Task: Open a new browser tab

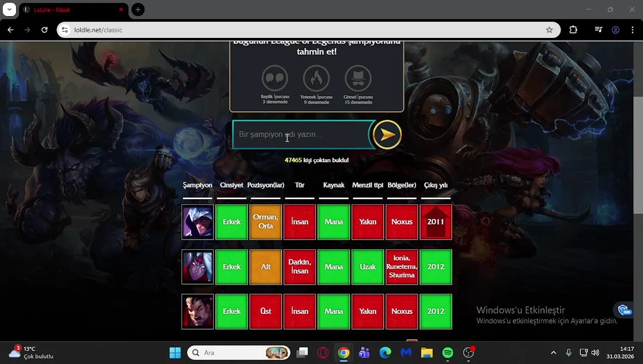Action: tap(138, 10)
